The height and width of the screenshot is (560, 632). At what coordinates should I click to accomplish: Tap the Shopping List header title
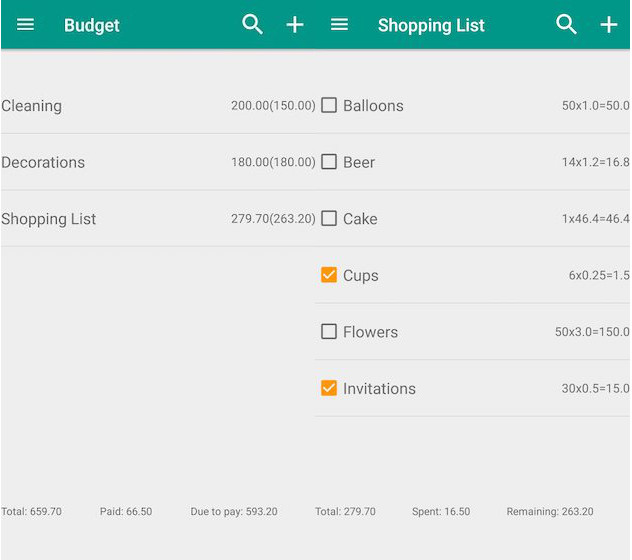[431, 26]
